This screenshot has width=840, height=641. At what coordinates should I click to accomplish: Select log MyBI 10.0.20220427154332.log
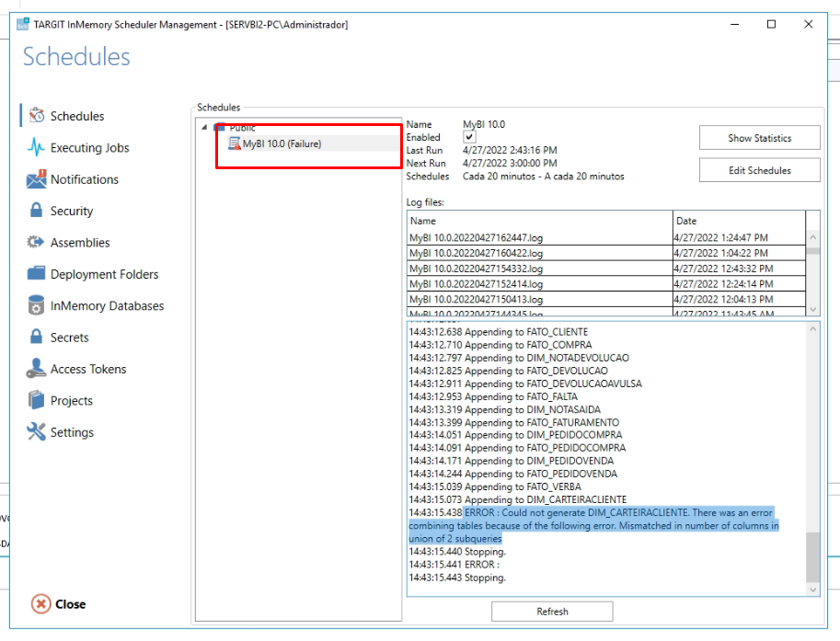pyautogui.click(x=539, y=269)
